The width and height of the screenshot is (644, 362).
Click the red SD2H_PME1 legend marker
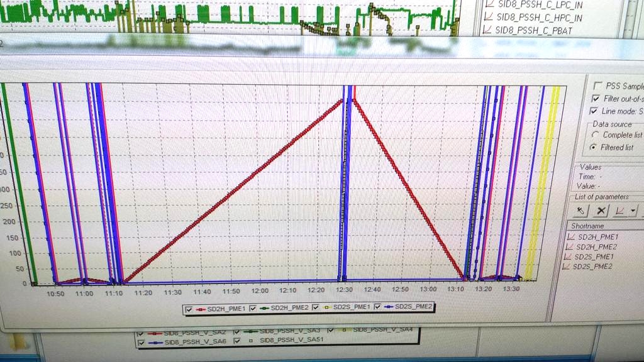tap(200, 309)
